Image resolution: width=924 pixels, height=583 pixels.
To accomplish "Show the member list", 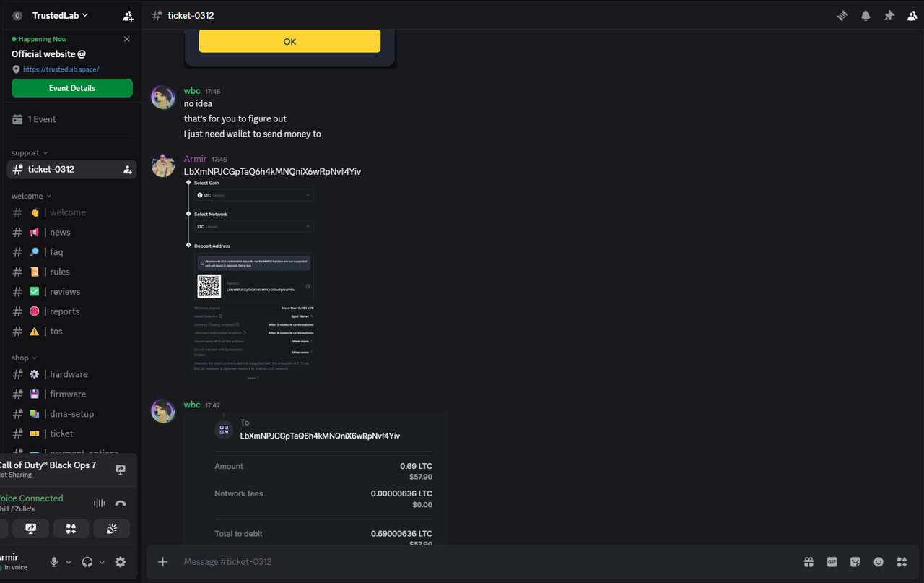I will coord(912,15).
